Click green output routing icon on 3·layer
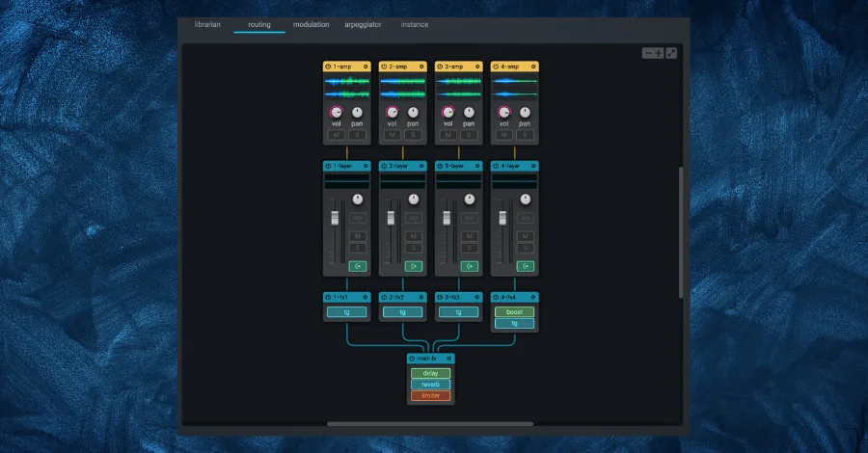868x453 pixels. (470, 267)
